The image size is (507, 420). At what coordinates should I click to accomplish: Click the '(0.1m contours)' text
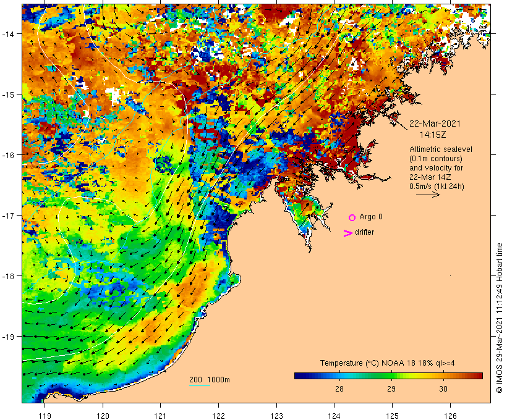point(436,159)
